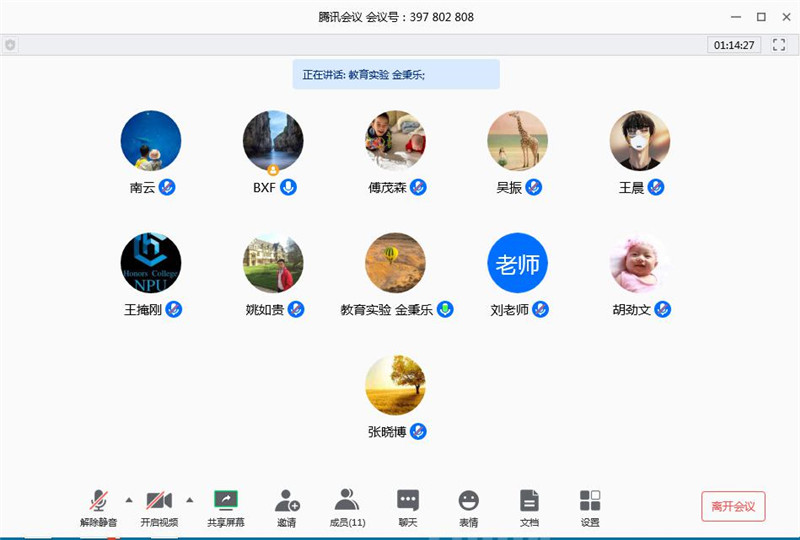This screenshot has width=800, height=540.
Task: Select 吴振's giraffe avatar
Action: pos(517,140)
